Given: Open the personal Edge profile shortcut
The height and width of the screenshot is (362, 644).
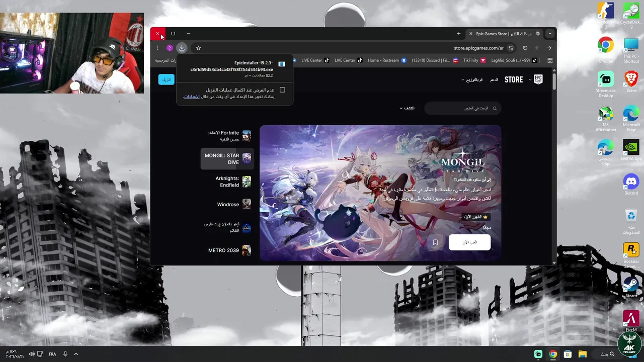Looking at the screenshot, I should pos(606,152).
